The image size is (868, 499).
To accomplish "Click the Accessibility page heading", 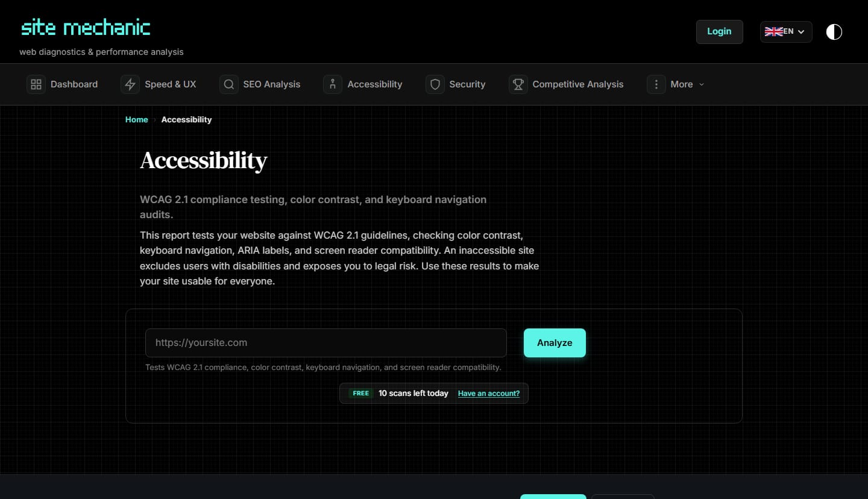I will click(204, 161).
